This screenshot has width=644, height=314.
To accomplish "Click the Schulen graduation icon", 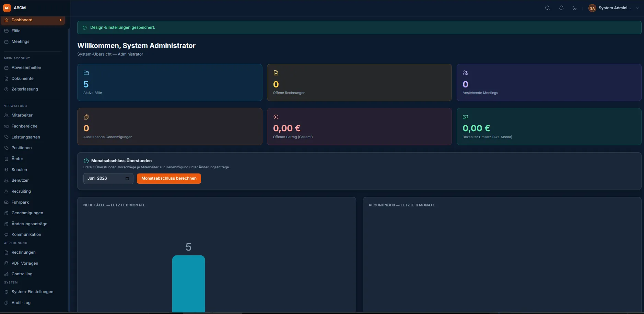I will 6,170.
